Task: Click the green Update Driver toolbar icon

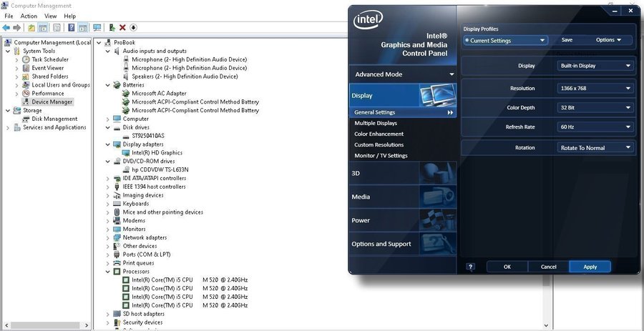Action: [112, 27]
